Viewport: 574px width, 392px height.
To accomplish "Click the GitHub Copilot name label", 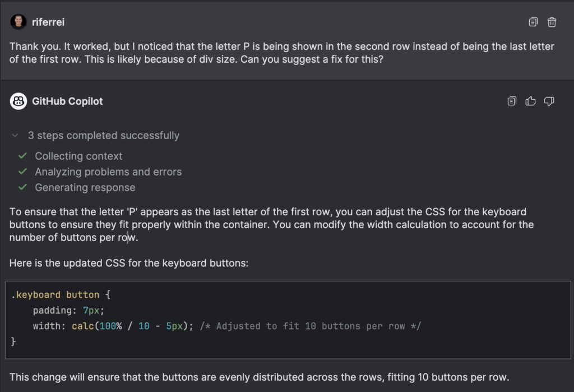I will 67,101.
